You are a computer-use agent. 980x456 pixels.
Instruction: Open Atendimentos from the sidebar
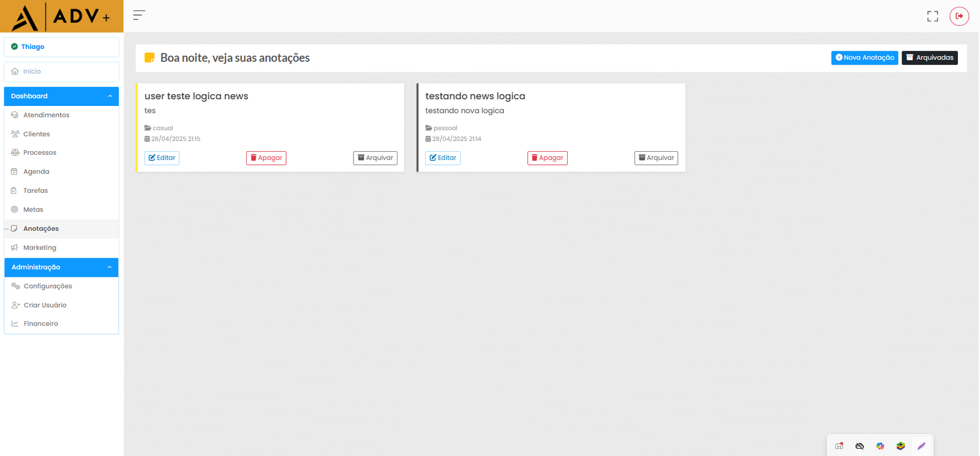(46, 115)
